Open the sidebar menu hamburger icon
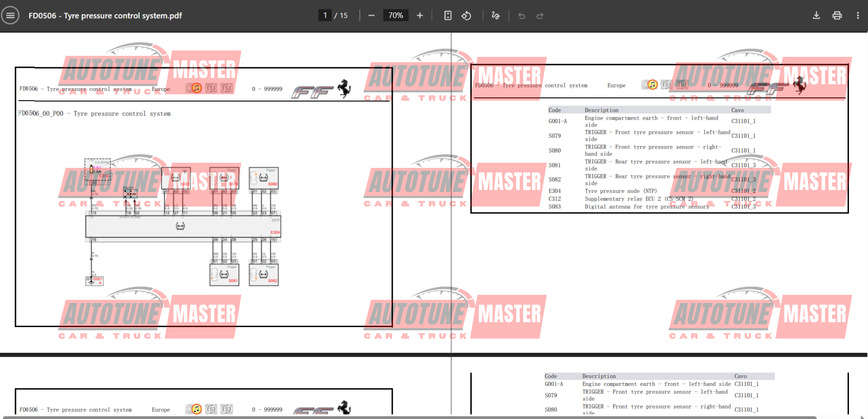This screenshot has height=419, width=868. coord(10,15)
